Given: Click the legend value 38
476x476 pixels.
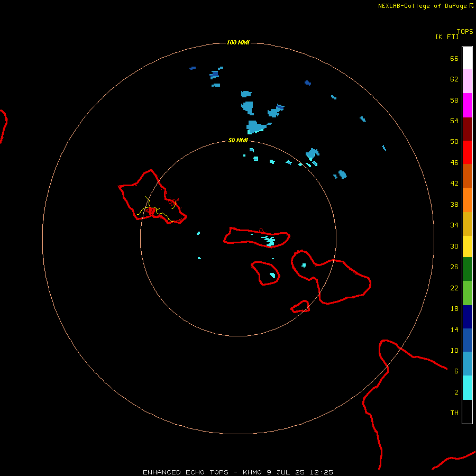Looking at the screenshot, I should tap(454, 204).
